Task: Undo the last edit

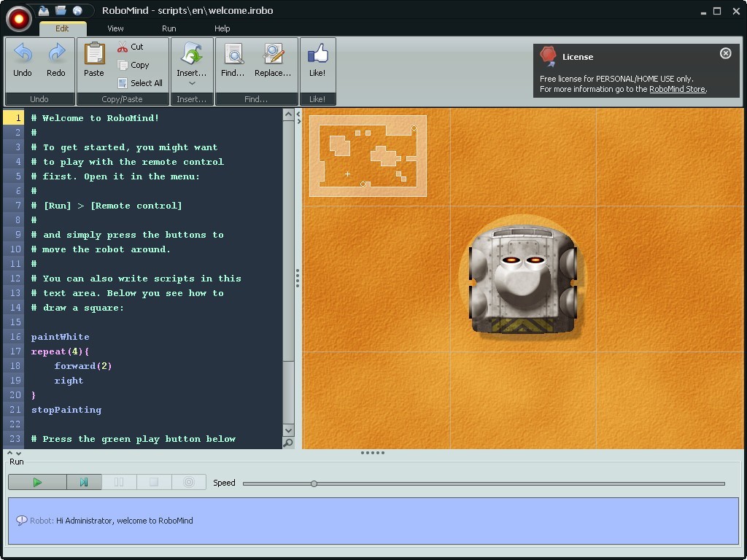Action: coord(23,60)
